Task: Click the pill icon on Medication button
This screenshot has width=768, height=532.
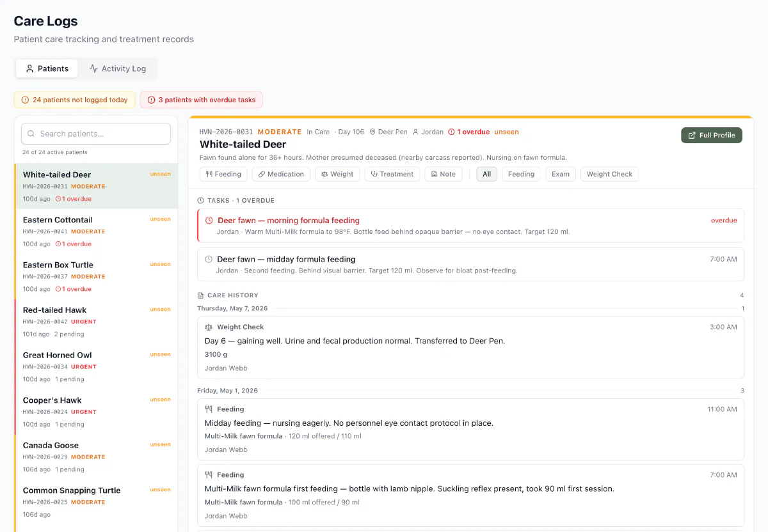Action: [262, 174]
